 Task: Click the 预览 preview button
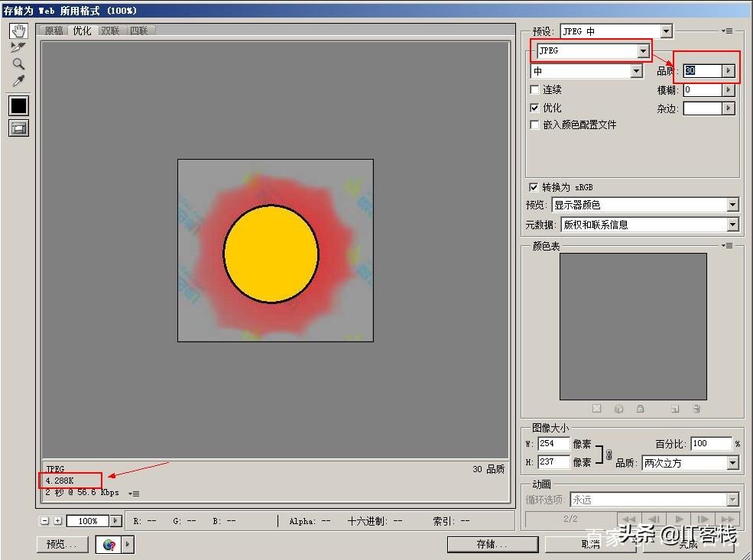coord(63,544)
